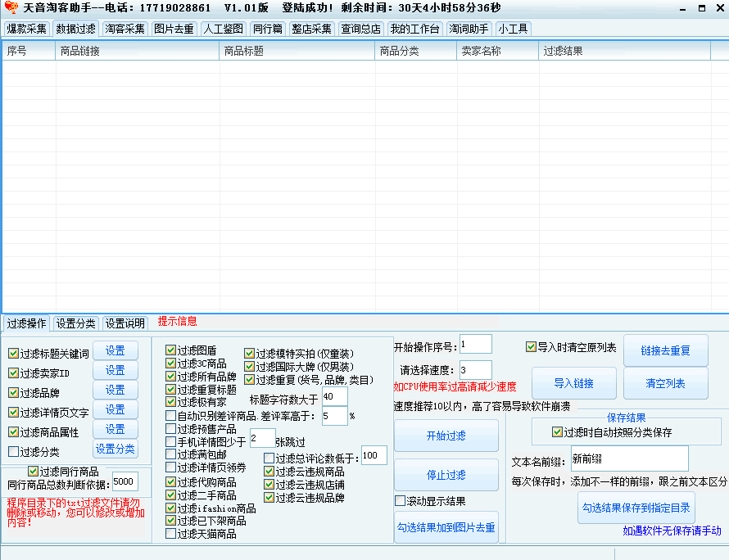The height and width of the screenshot is (560, 729).
Task: Enable the 过滤分类 checkbox
Action: [13, 451]
